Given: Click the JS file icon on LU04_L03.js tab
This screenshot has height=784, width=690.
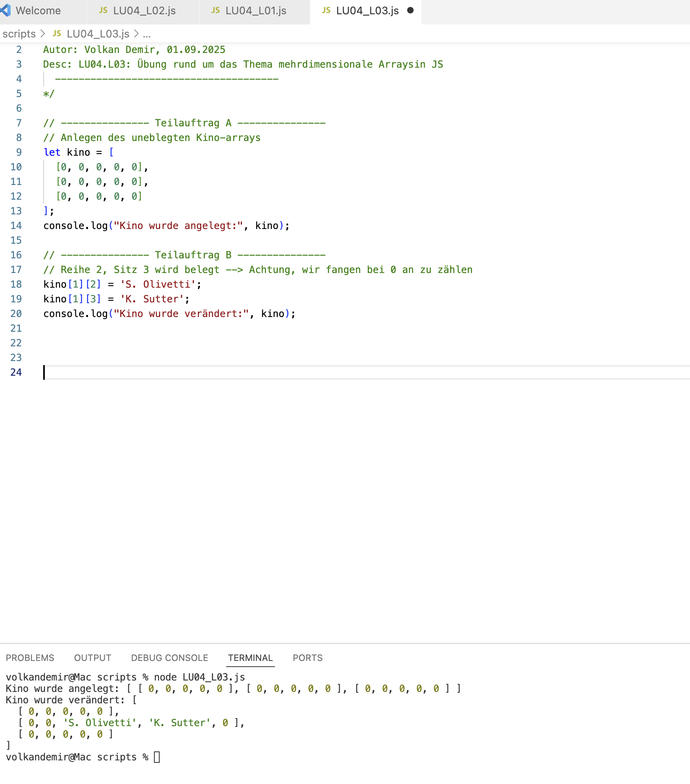Looking at the screenshot, I should click(326, 10).
